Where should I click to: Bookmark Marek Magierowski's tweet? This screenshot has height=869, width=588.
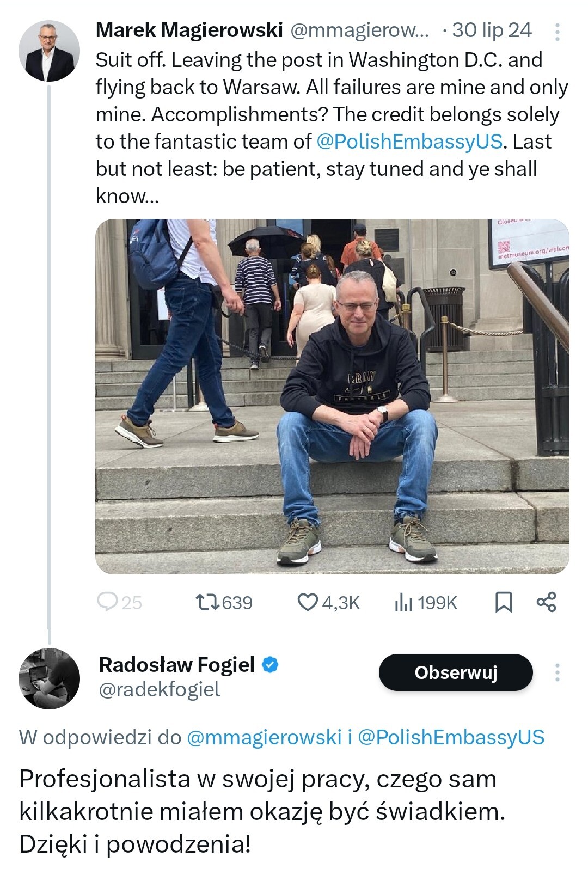tap(504, 602)
